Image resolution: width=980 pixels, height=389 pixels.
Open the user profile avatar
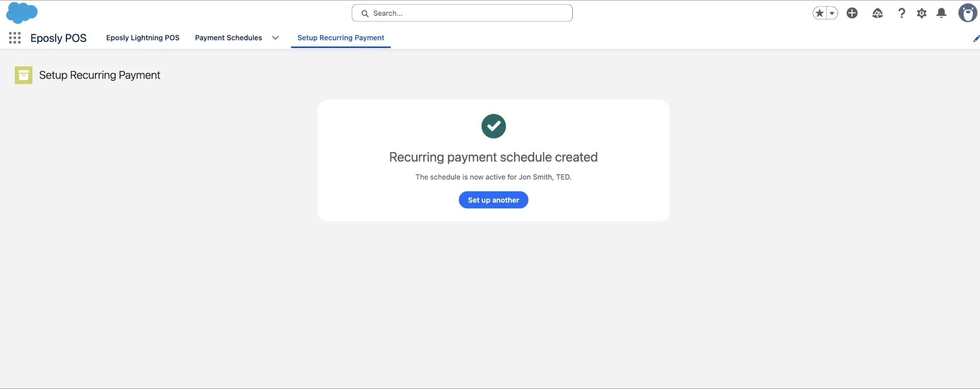(x=968, y=13)
